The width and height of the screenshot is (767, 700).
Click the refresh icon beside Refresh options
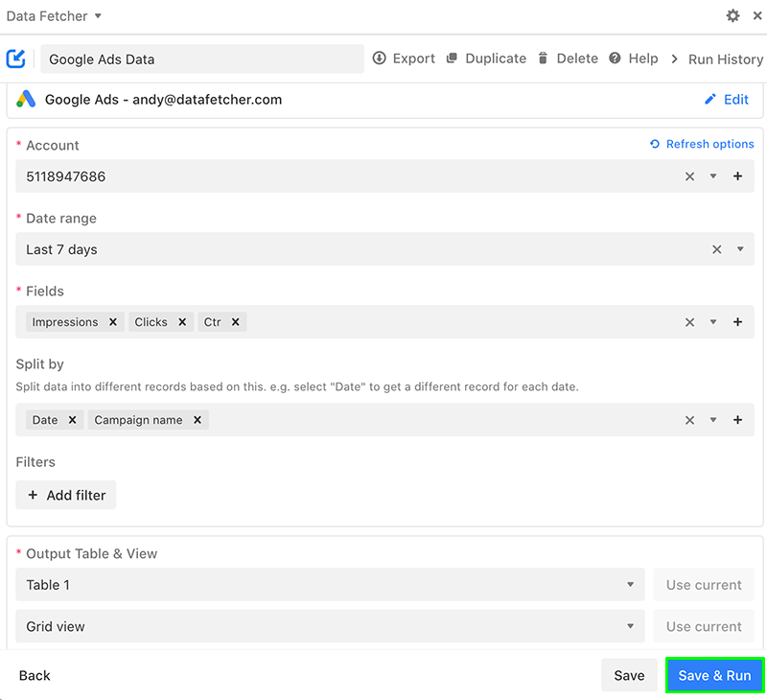655,144
